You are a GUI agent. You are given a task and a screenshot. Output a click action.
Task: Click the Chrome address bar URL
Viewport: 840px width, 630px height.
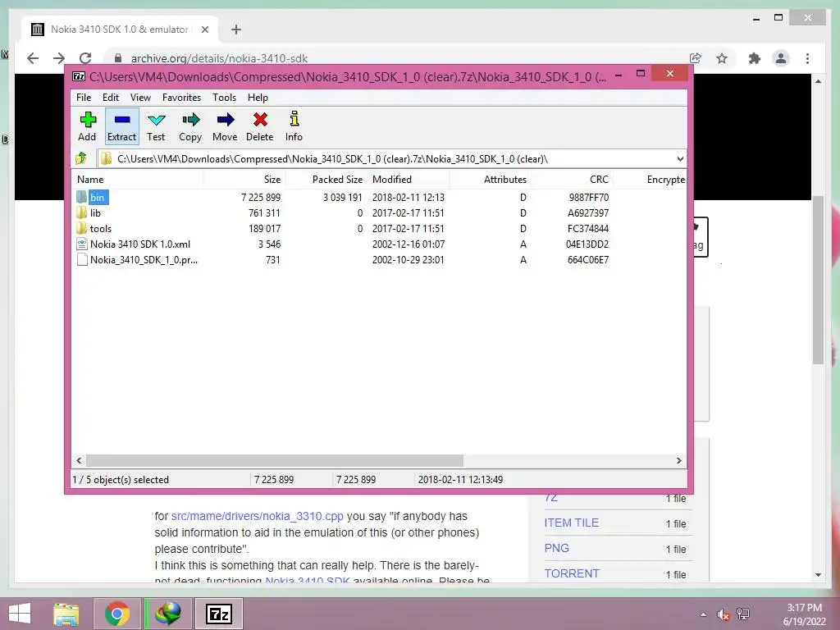(x=219, y=58)
